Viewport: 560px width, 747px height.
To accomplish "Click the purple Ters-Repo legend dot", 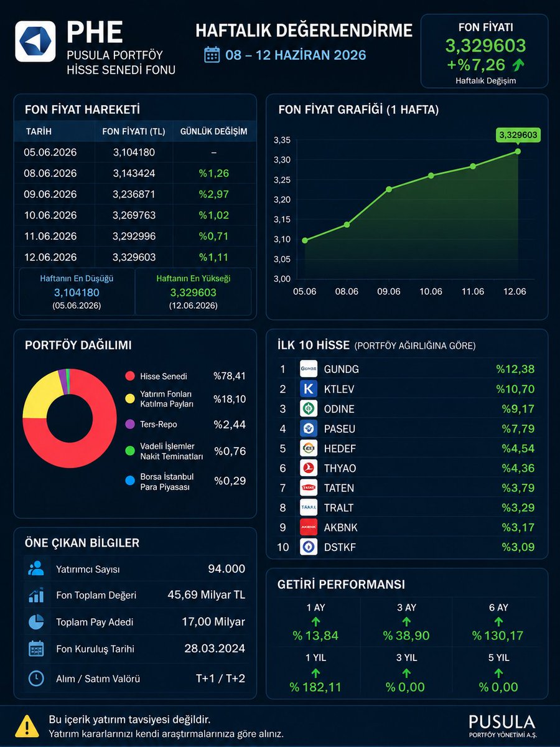I will click(x=130, y=424).
